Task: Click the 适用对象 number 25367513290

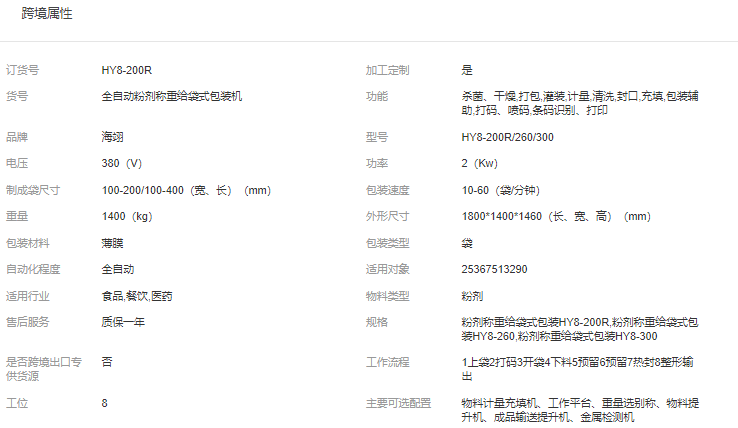Action: tap(494, 269)
